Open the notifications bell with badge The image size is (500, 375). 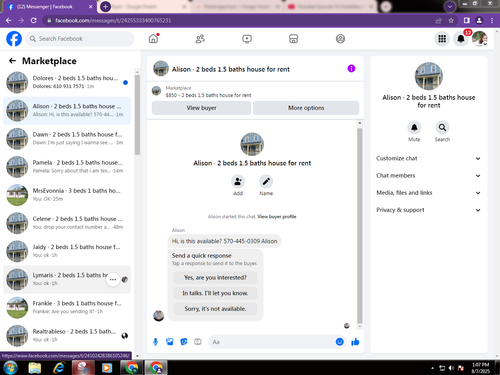tap(461, 39)
